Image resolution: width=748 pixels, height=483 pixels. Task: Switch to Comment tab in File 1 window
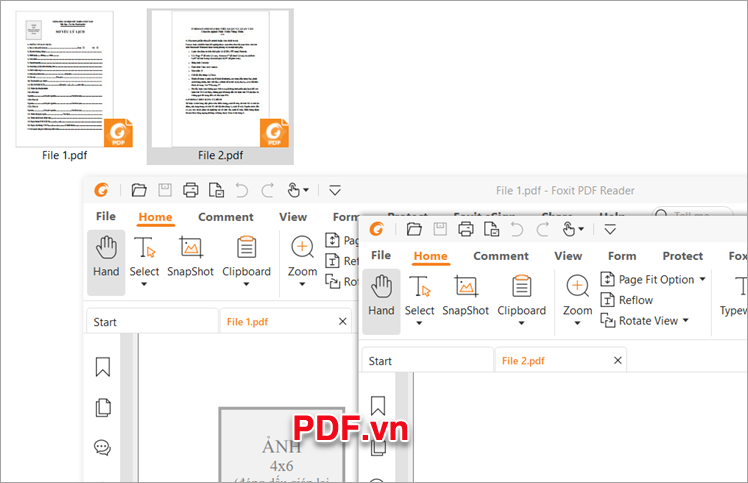[x=226, y=217]
